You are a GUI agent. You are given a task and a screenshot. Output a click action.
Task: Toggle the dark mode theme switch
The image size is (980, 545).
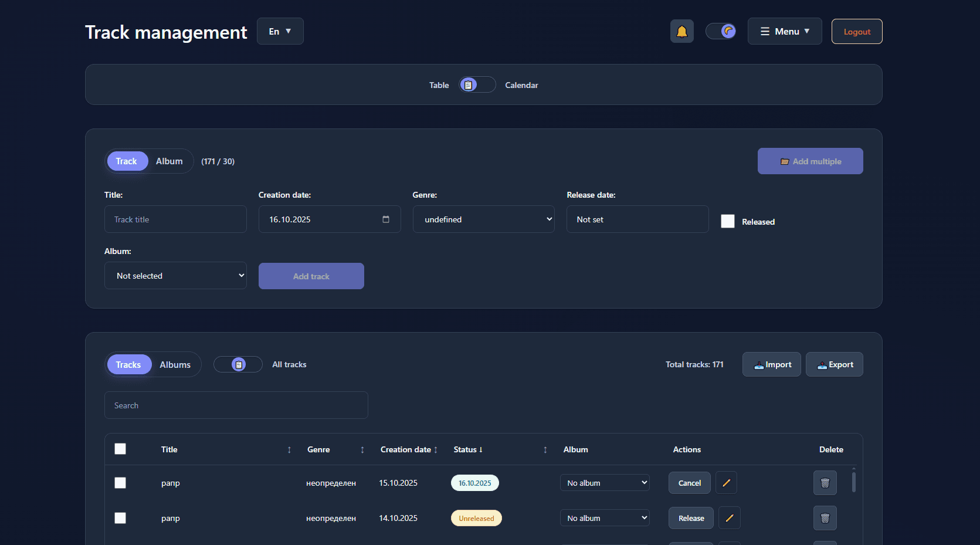tap(721, 31)
